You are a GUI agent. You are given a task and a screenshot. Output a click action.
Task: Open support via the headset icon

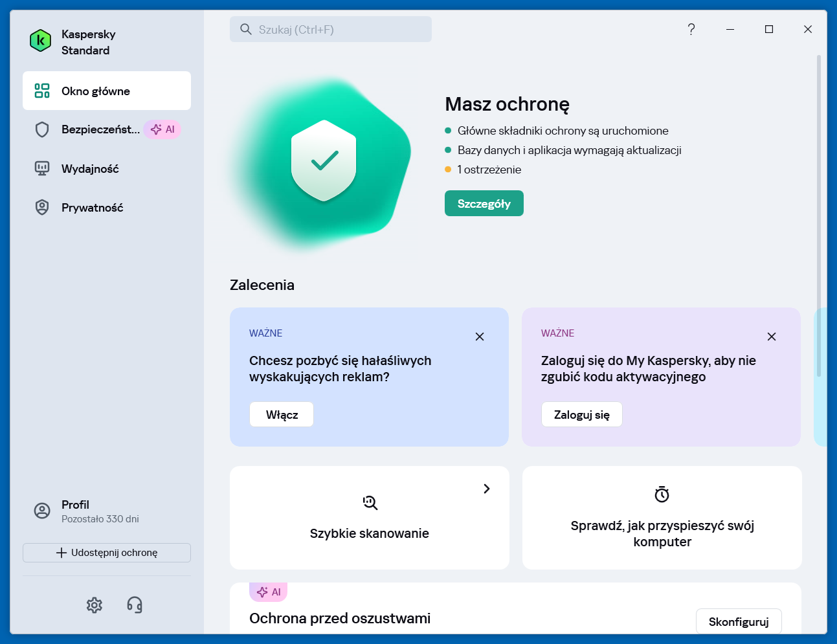[x=135, y=605]
